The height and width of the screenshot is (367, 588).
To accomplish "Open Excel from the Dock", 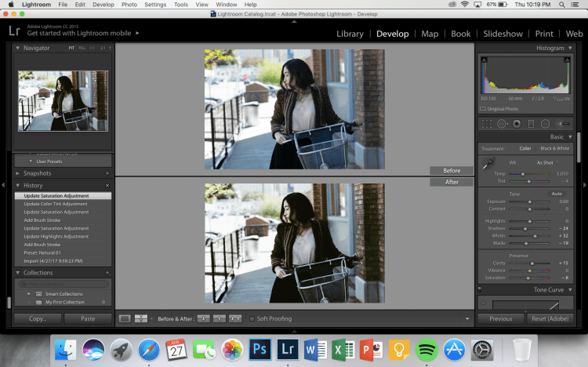I will 343,350.
